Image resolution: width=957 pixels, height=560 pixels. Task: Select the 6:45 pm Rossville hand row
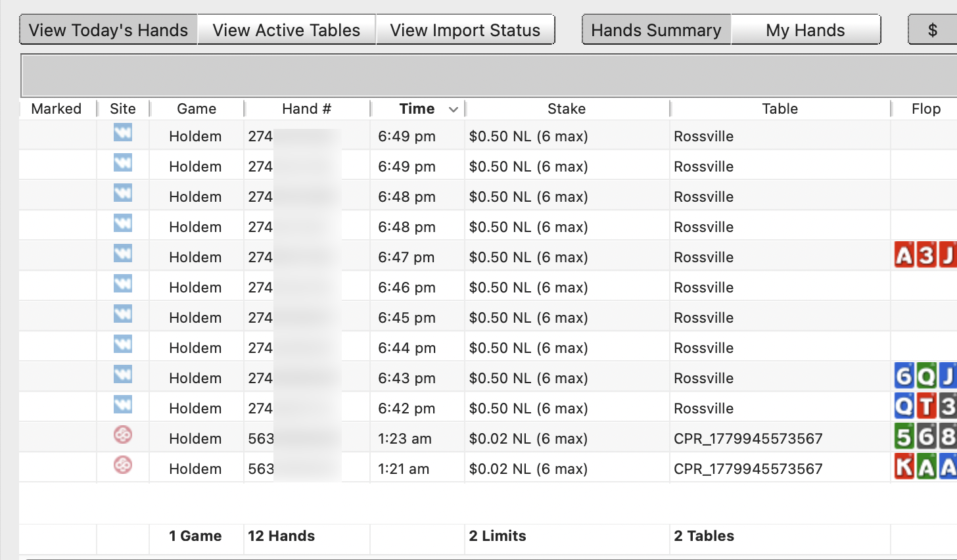tap(488, 317)
